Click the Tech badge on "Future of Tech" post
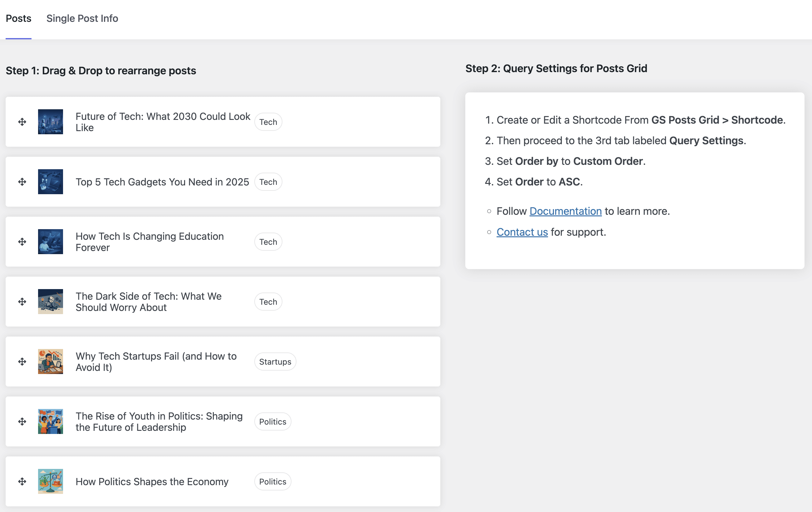The image size is (812, 512). [268, 122]
